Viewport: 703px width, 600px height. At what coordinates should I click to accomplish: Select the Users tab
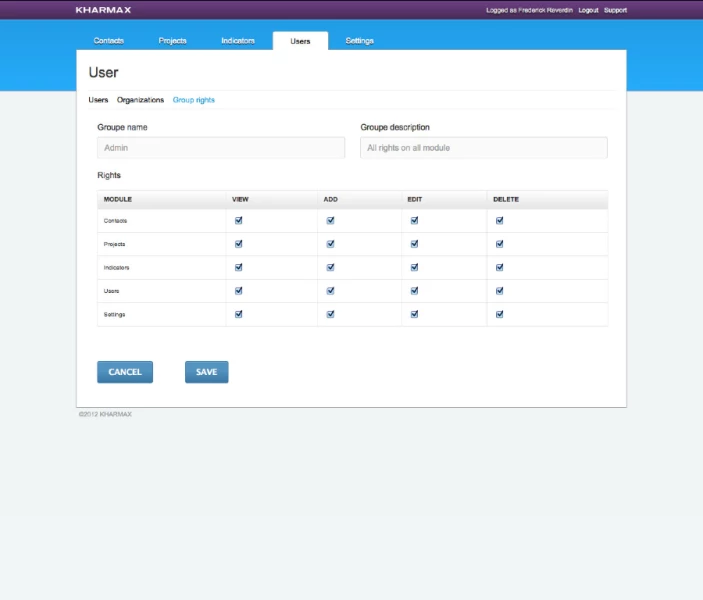pyautogui.click(x=300, y=41)
